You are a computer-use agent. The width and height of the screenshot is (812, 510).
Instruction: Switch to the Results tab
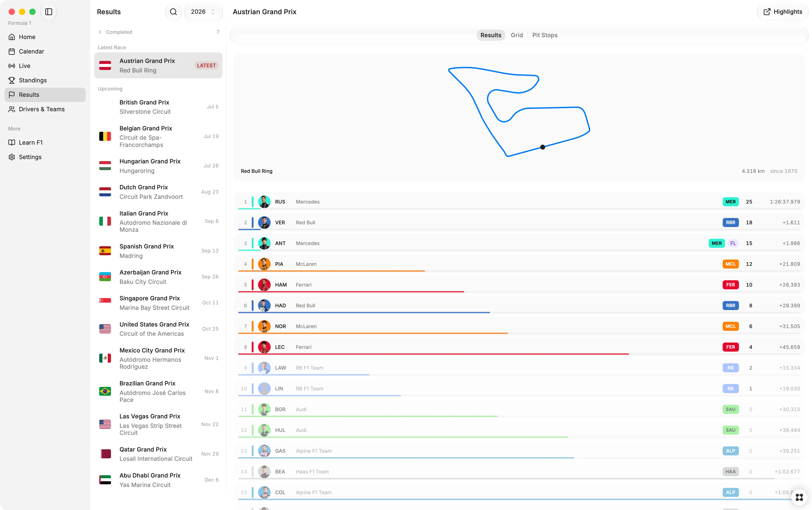(x=490, y=35)
